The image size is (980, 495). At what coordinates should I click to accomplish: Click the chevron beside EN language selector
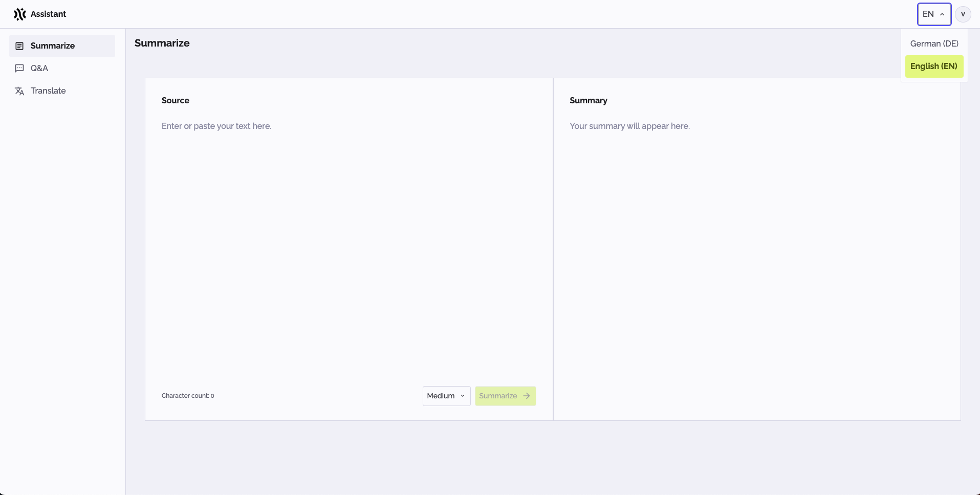click(x=942, y=14)
